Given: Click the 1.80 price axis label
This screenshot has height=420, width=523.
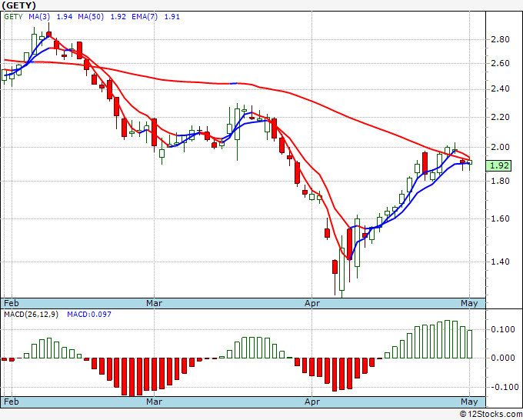Looking at the screenshot, I should (x=501, y=181).
